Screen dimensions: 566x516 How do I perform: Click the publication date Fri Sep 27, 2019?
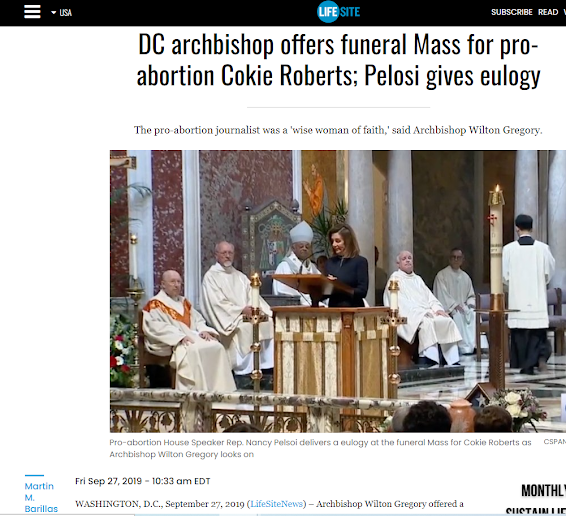[x=143, y=481]
